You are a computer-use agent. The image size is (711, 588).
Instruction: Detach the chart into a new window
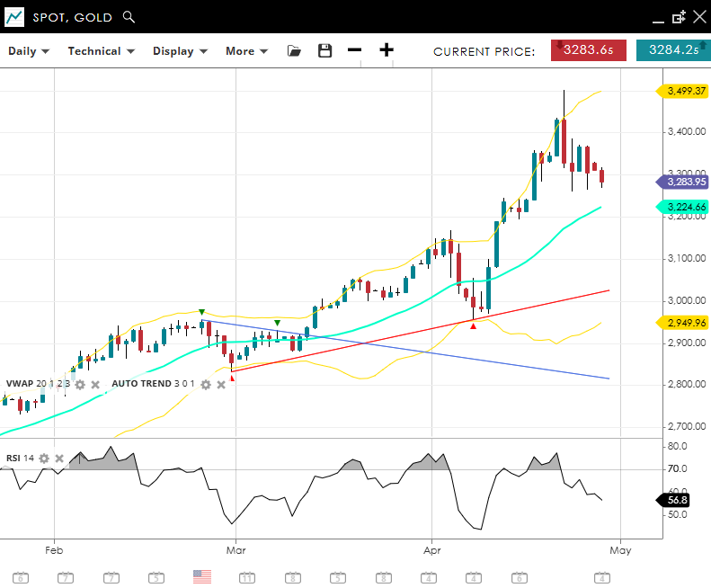(x=679, y=17)
